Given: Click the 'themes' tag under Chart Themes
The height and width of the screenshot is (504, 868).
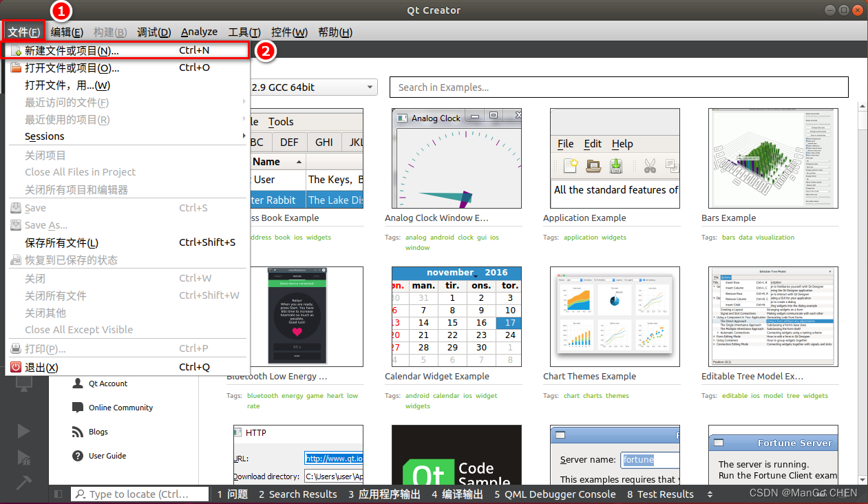Looking at the screenshot, I should 617,396.
